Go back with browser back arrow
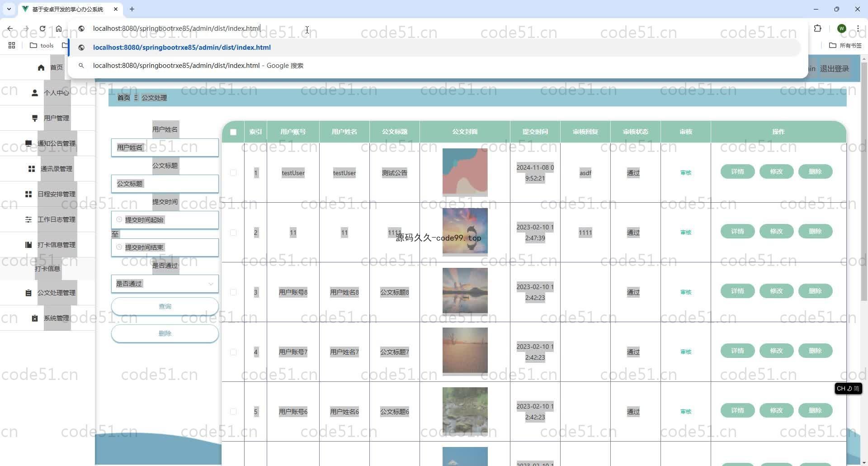This screenshot has width=868, height=466. (10, 29)
